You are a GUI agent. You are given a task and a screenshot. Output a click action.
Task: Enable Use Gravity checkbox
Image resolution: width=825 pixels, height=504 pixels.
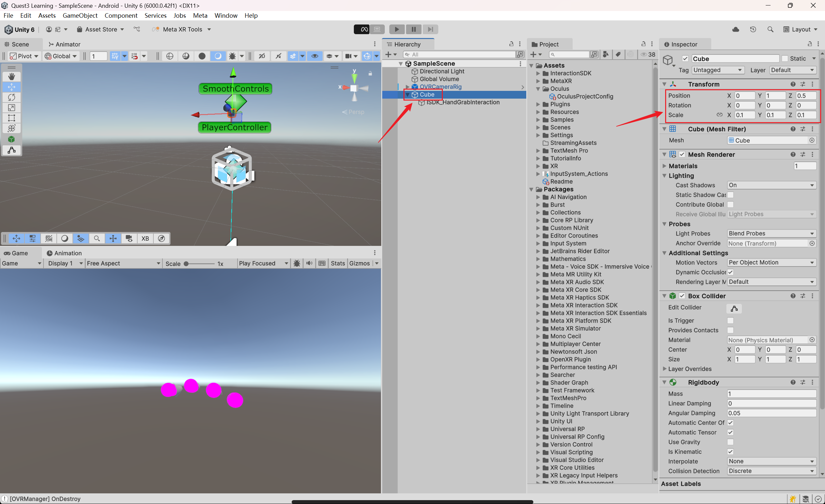pyautogui.click(x=731, y=442)
